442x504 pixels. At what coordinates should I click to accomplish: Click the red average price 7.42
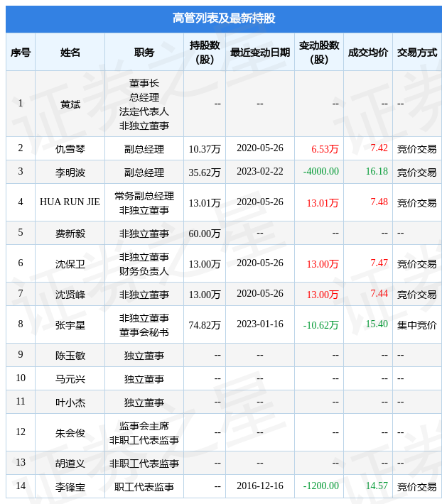point(379,148)
